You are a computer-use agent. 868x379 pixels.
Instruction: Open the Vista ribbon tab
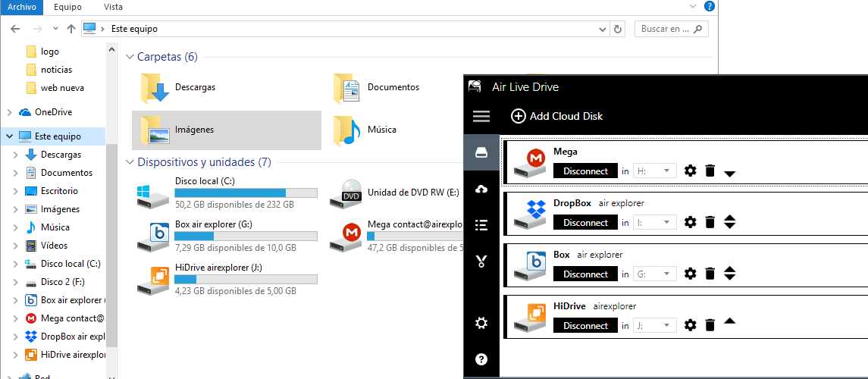(x=114, y=7)
